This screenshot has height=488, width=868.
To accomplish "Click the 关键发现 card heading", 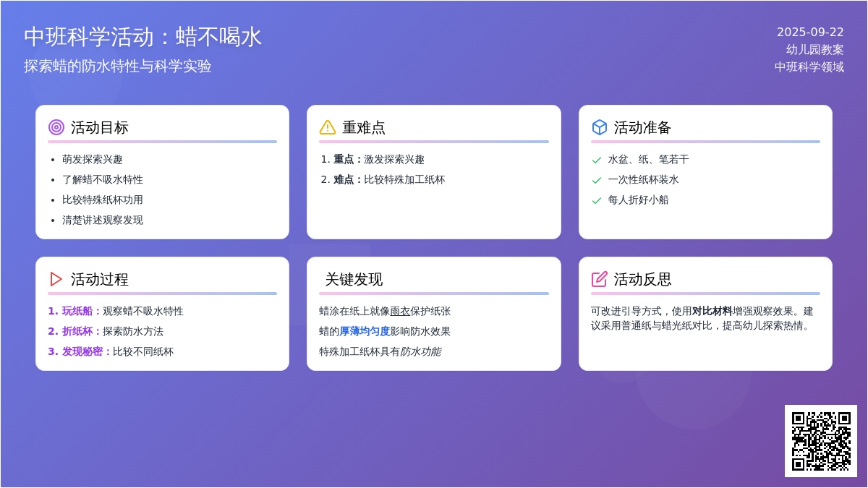I will [x=354, y=279].
